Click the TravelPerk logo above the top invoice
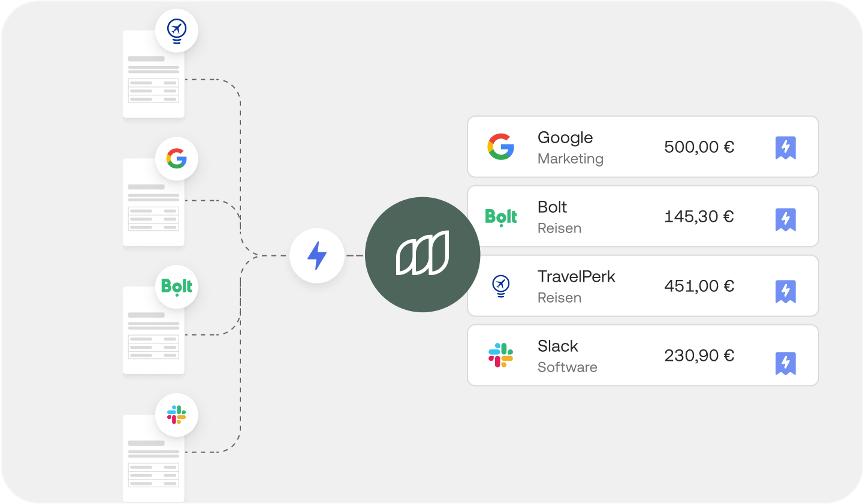863x504 pixels. click(177, 31)
